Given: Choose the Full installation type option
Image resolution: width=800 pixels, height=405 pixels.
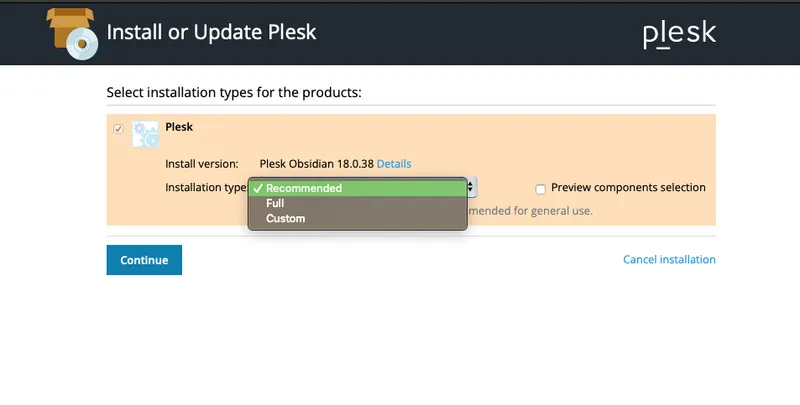Looking at the screenshot, I should tap(275, 203).
